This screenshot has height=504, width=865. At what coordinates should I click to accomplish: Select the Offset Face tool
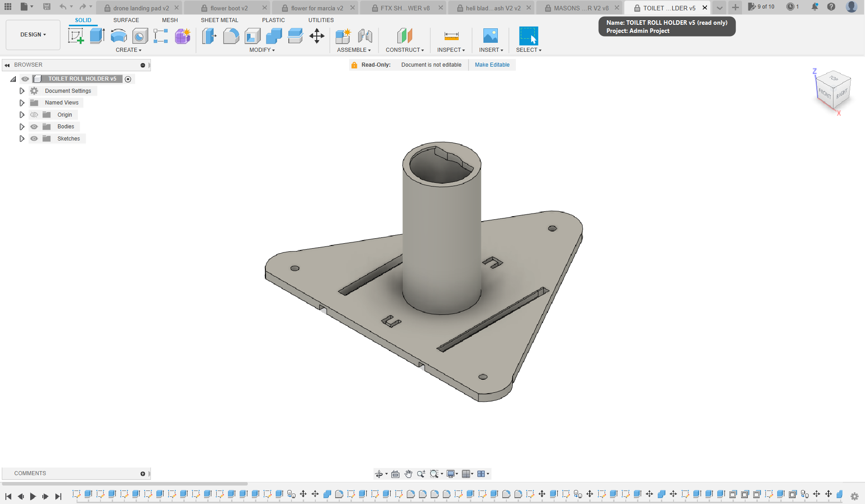[x=295, y=36]
